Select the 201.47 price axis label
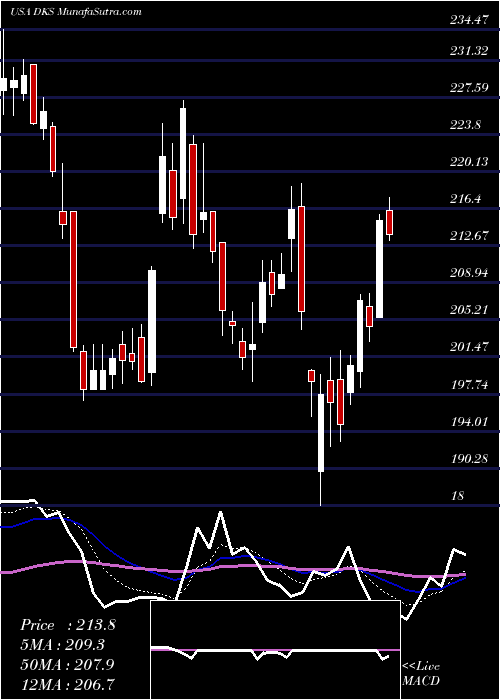The height and width of the screenshot is (700, 500). tap(468, 346)
